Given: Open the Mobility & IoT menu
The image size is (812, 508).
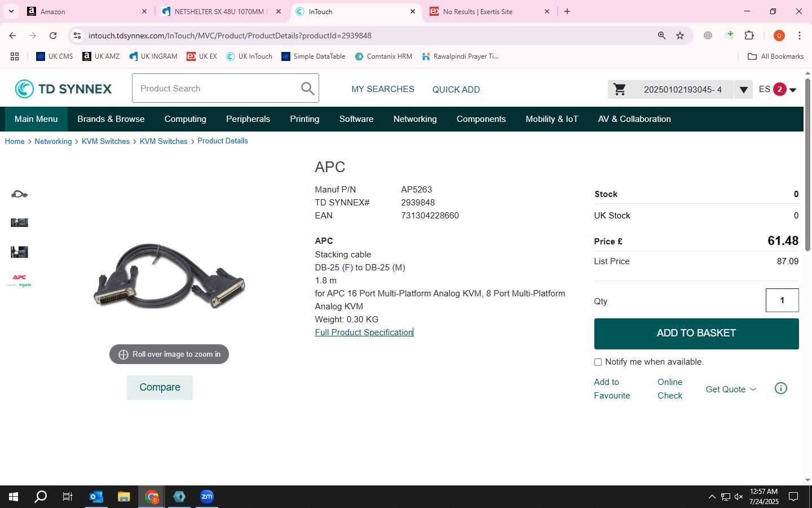Looking at the screenshot, I should (552, 119).
